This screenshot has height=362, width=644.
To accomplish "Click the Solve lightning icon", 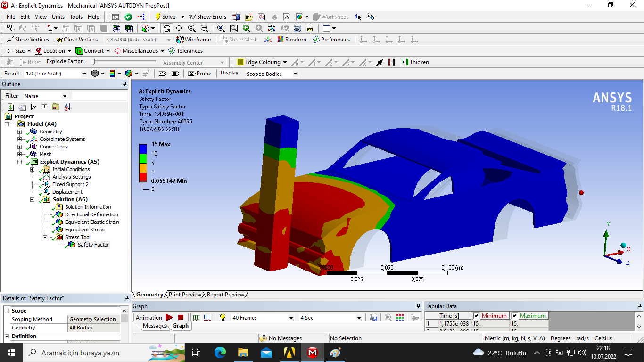I will click(158, 17).
